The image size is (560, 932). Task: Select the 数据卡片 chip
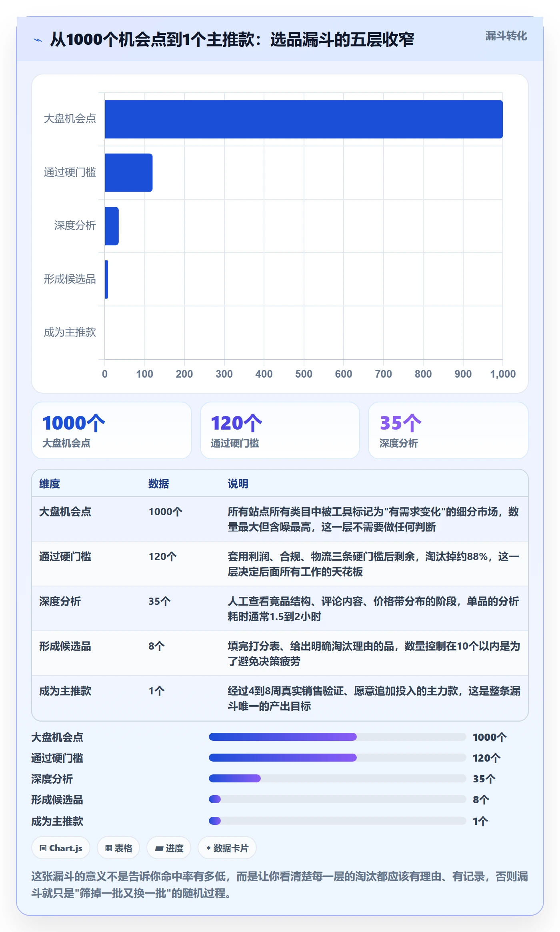tap(227, 848)
